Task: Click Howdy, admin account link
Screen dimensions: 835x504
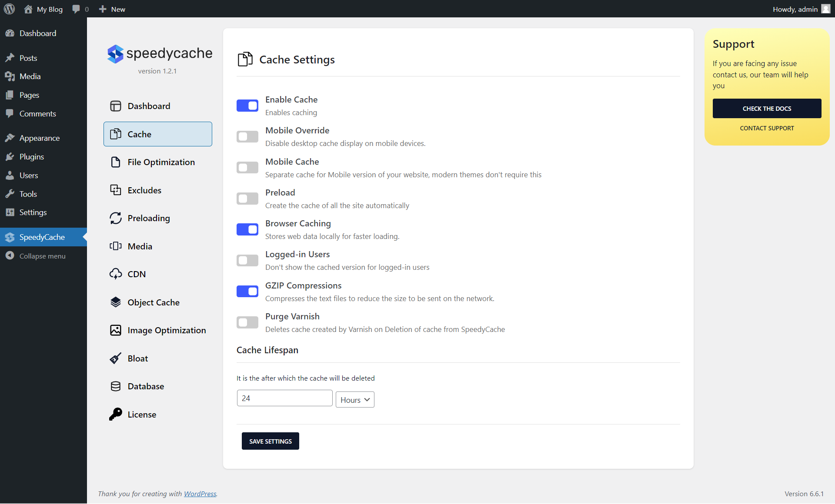Action: [802, 9]
